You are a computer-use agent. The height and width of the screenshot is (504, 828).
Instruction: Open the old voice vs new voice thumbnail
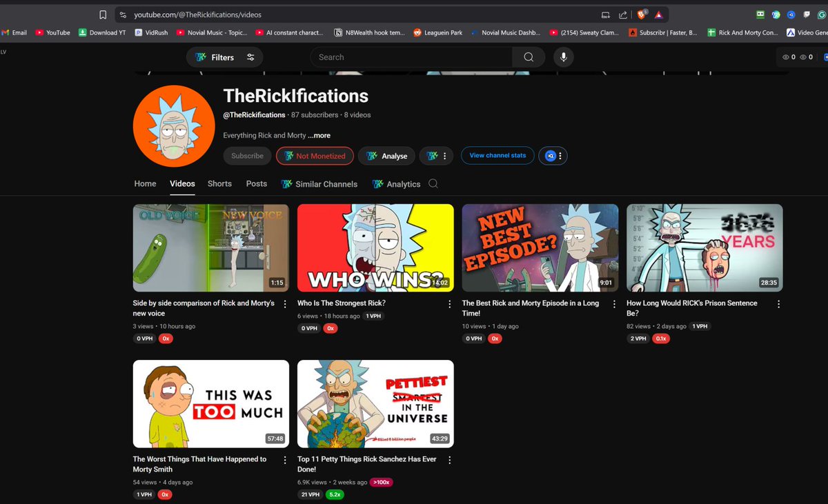(x=210, y=248)
